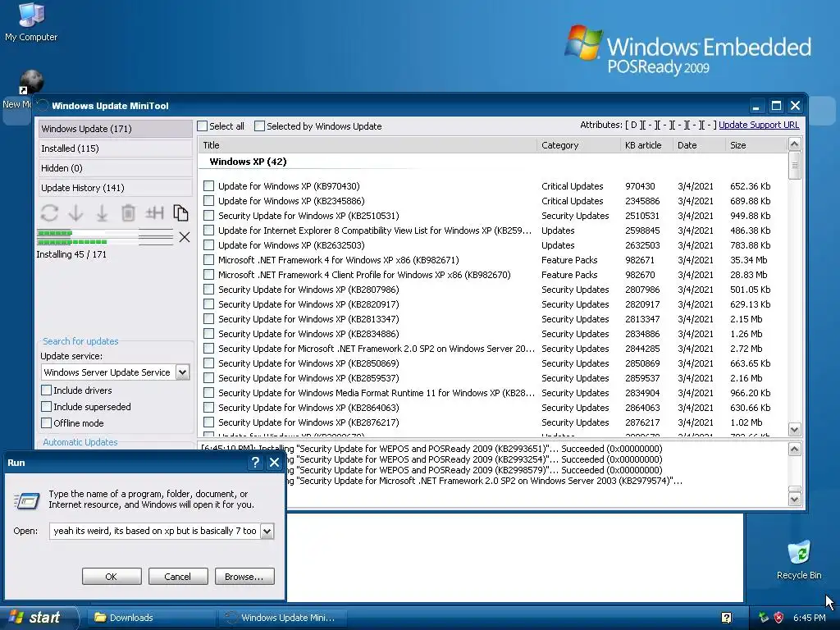Click the security shield tray icon
Viewport: 840px width, 630px height.
(x=779, y=618)
